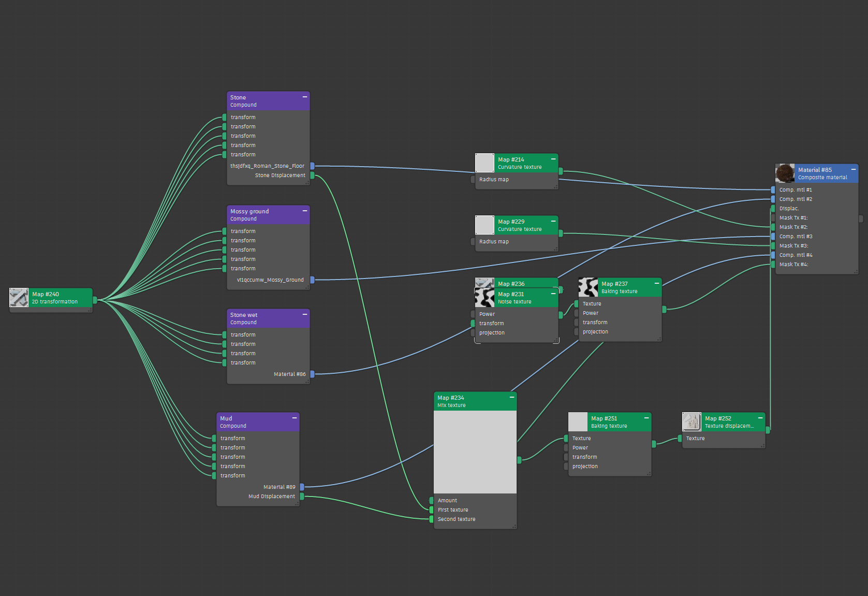This screenshot has height=596, width=868.
Task: Click the Mask Tx #1 label
Action: tap(793, 218)
